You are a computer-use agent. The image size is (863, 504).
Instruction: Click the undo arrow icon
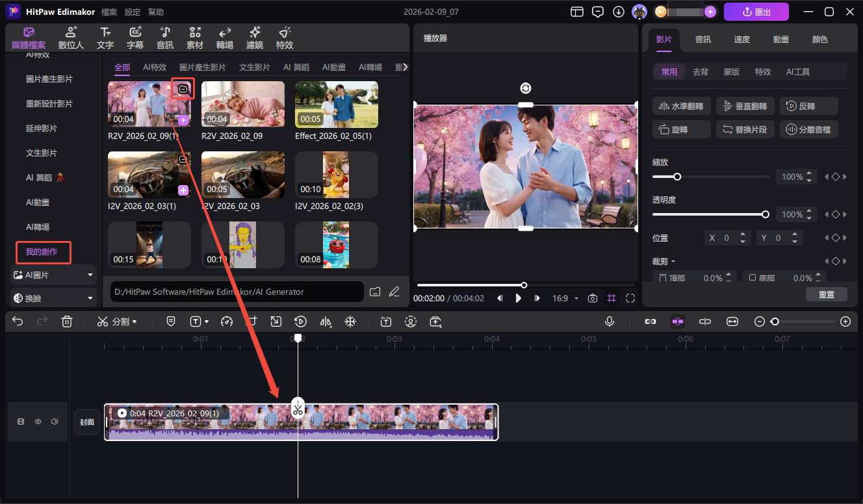point(18,321)
